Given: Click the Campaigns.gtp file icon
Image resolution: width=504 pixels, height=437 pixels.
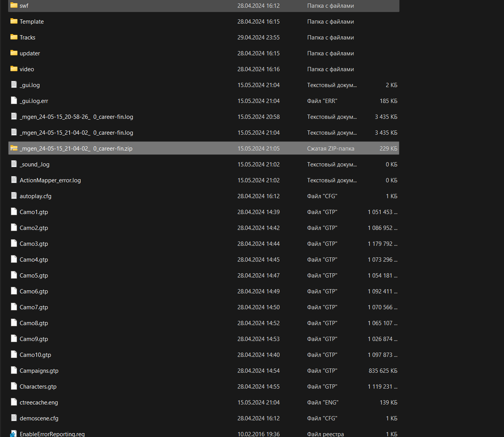Looking at the screenshot, I should [x=14, y=370].
